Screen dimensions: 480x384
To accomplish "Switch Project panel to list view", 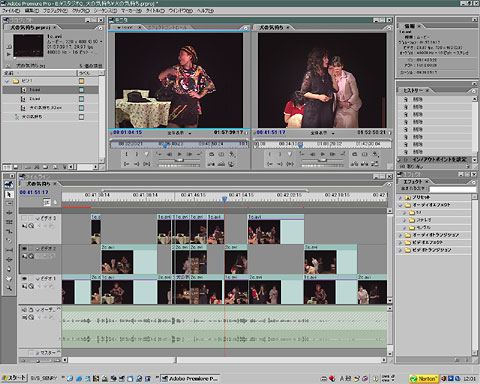I will (7, 167).
